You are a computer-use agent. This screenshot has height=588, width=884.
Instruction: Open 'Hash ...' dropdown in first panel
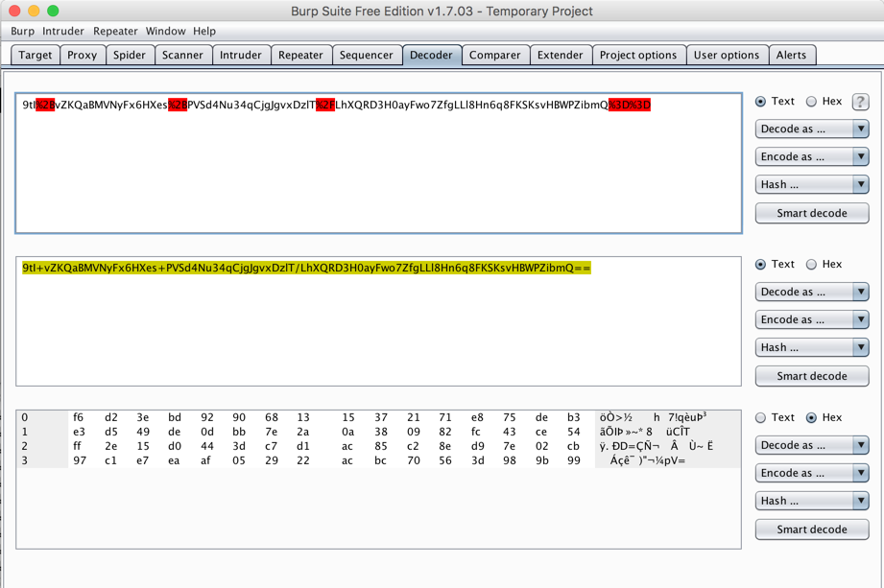click(x=812, y=184)
